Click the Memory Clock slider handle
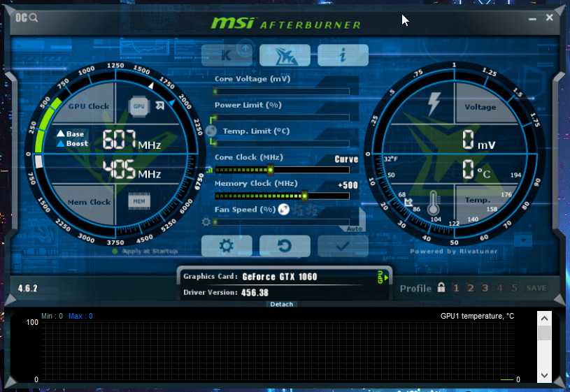 305,196
